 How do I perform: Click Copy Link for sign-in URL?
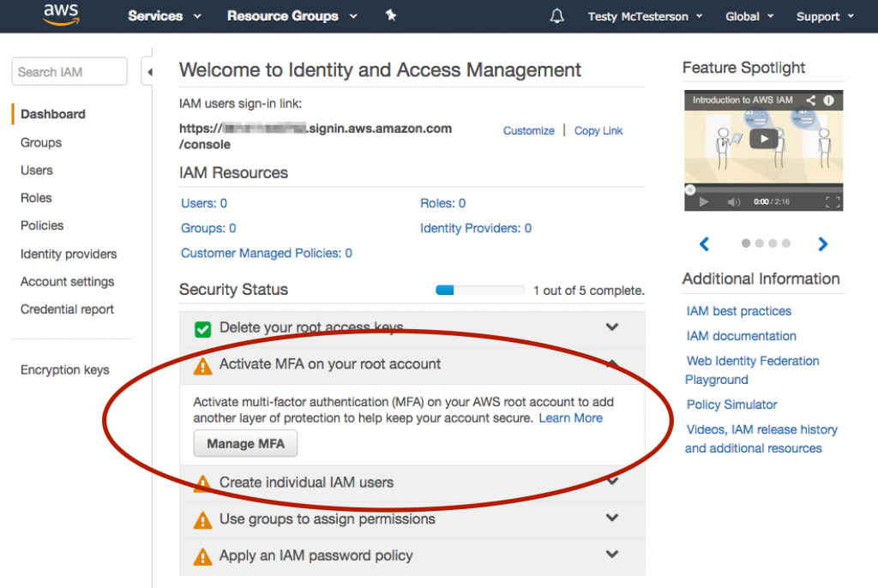[x=598, y=130]
